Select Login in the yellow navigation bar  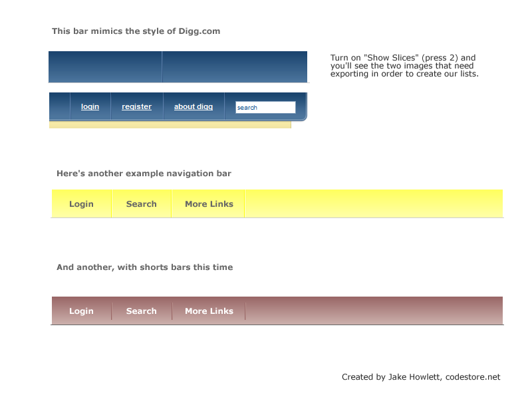81,204
